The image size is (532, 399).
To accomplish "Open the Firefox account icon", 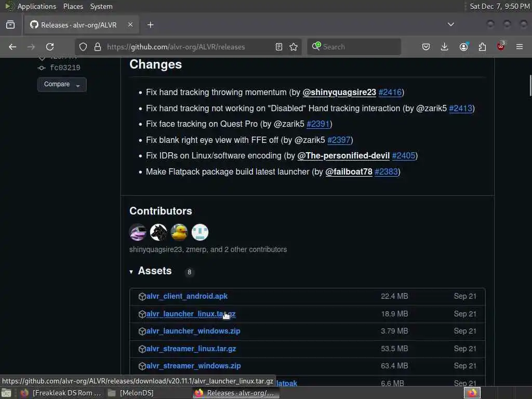I will (x=464, y=47).
